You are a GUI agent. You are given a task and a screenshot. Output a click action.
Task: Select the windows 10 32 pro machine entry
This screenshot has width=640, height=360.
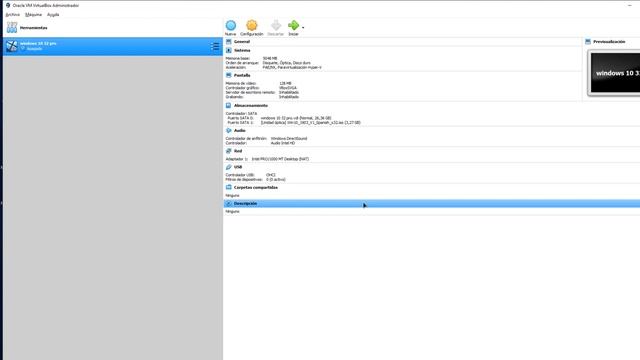coord(113,46)
